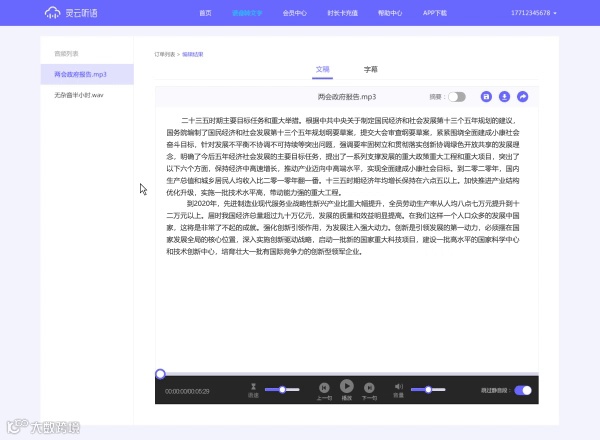The height and width of the screenshot is (440, 600).
Task: Toggle the 摘要 summary switch
Action: (457, 97)
